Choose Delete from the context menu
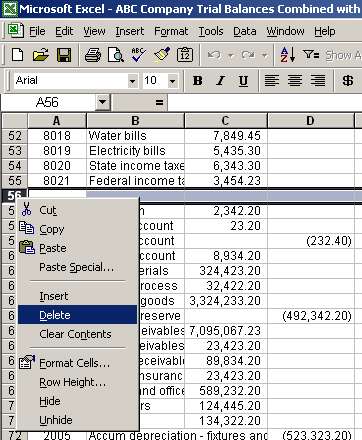The width and height of the screenshot is (362, 440). pyautogui.click(x=77, y=315)
